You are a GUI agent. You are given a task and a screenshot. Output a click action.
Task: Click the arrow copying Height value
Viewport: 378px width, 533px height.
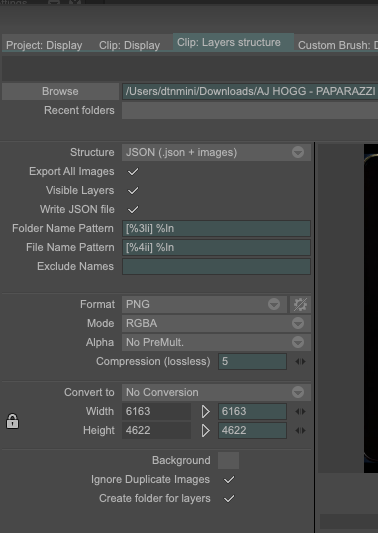tap(205, 431)
